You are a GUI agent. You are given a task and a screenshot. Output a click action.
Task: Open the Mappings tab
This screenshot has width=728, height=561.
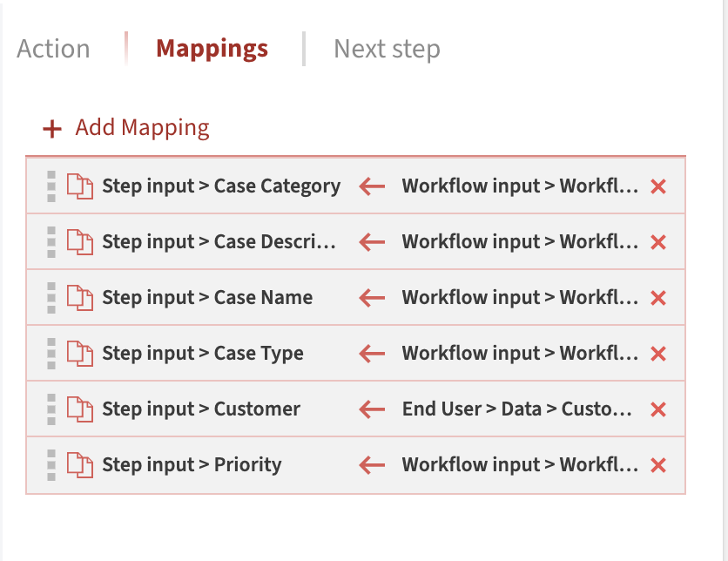(x=212, y=49)
